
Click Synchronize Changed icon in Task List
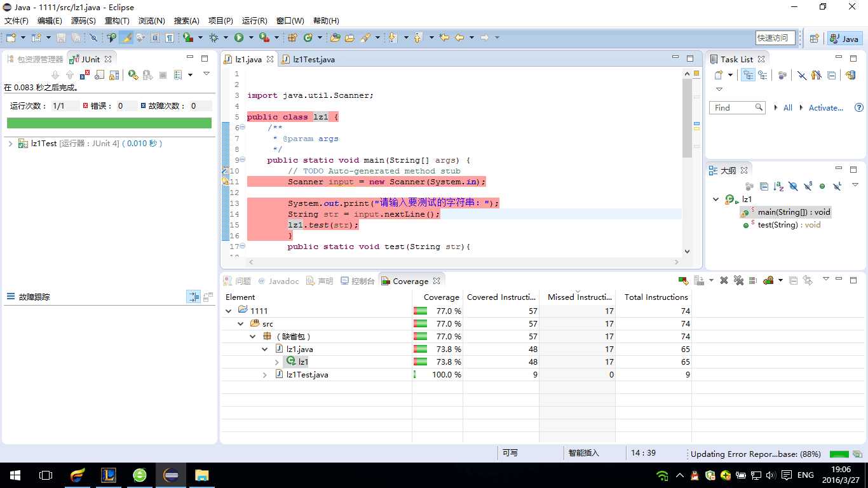[x=850, y=75]
